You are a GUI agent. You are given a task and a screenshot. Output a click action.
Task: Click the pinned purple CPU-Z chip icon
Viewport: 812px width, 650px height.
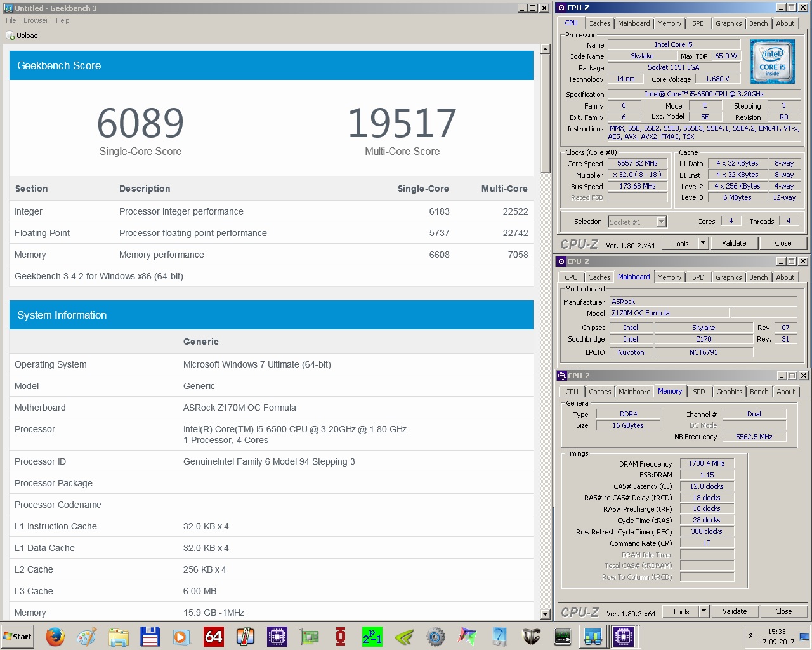277,636
